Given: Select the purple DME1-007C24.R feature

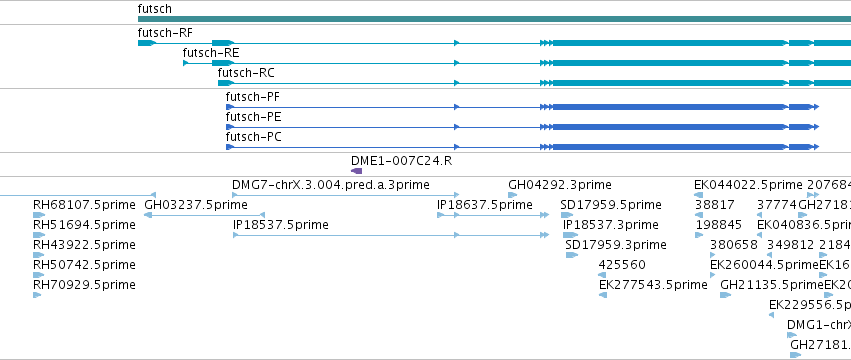Looking at the screenshot, I should [357, 171].
